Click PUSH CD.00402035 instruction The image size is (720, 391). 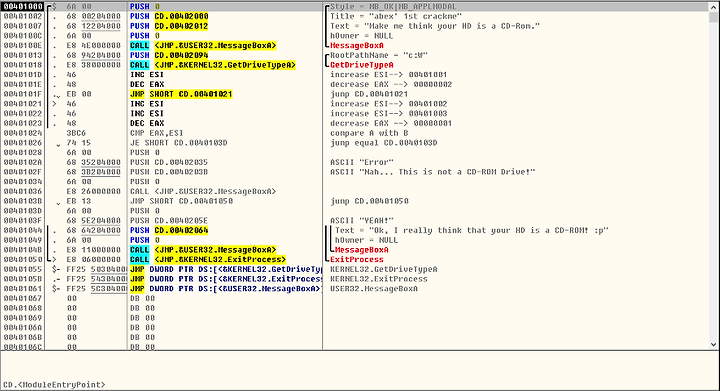coord(169,162)
